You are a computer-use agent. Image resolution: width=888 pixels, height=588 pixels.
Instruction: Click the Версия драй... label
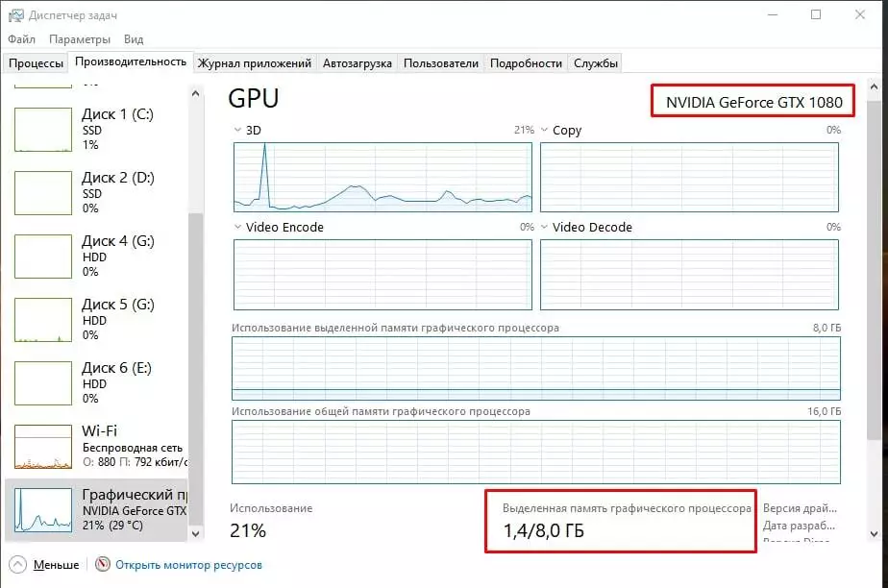(800, 508)
